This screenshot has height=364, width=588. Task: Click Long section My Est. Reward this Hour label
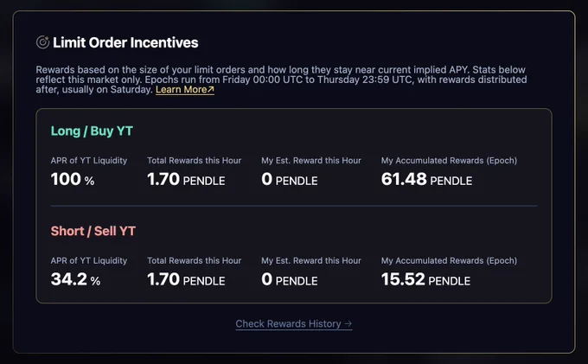311,161
